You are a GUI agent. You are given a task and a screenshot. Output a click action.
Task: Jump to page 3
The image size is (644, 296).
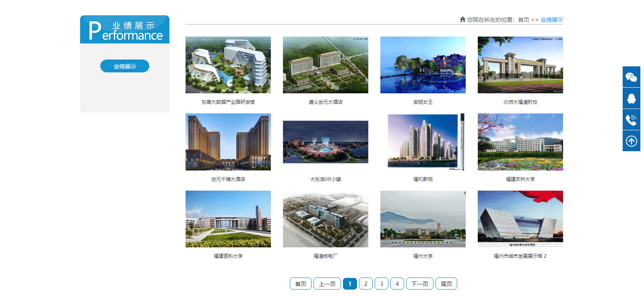[381, 284]
